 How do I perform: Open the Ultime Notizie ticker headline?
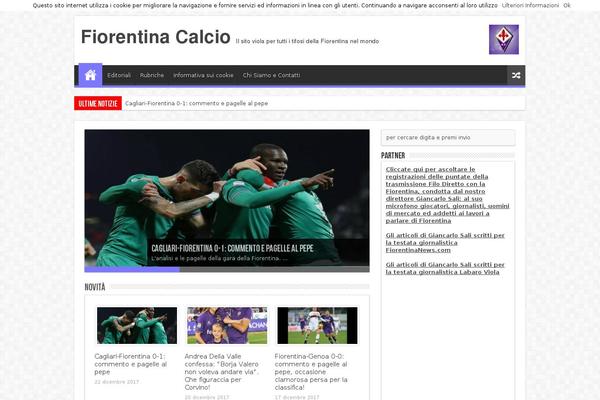click(196, 103)
